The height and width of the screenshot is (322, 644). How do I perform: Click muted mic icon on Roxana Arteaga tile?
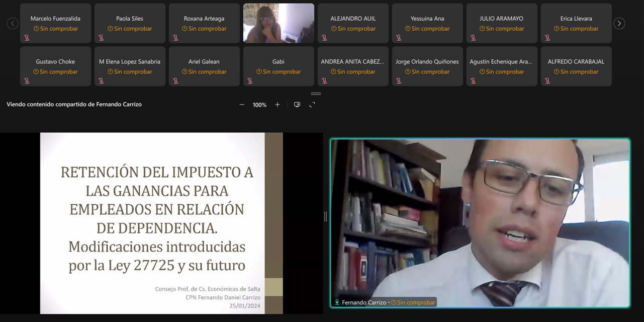click(x=175, y=38)
